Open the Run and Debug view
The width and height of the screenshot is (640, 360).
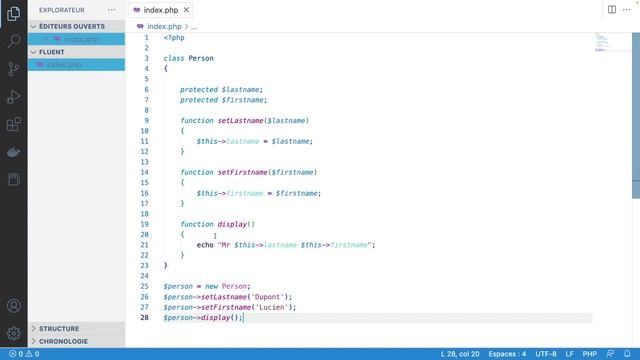pyautogui.click(x=13, y=97)
